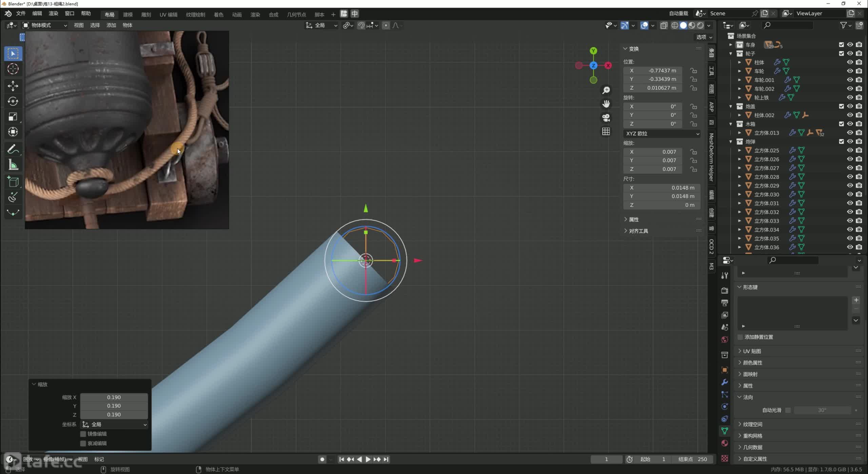This screenshot has height=474, width=868.
Task: Switch to the UV 编辑 workspace tab
Action: click(169, 15)
